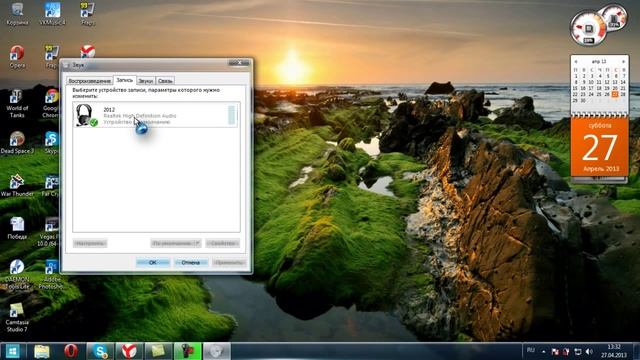Click the RU language indicator
Viewport: 640px width, 360px height.
click(531, 350)
